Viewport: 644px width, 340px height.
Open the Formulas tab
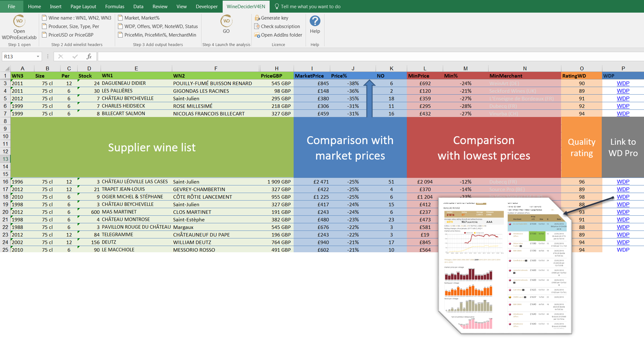(114, 7)
